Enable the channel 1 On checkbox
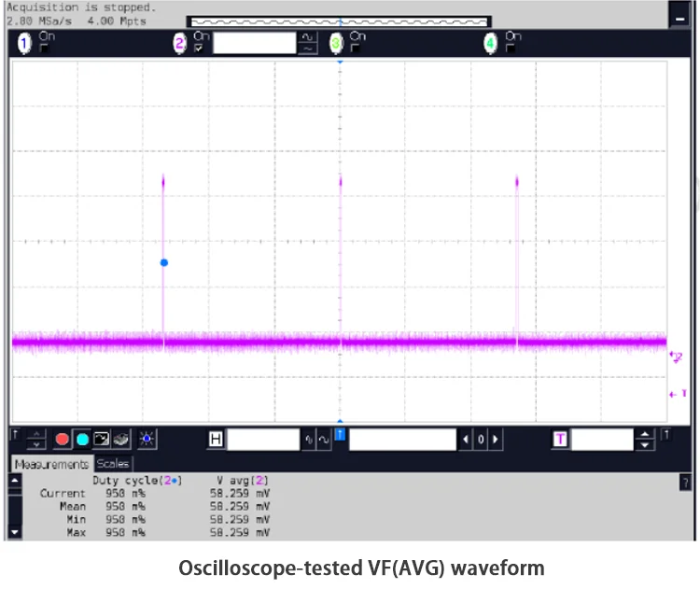700x589 pixels. [x=44, y=49]
